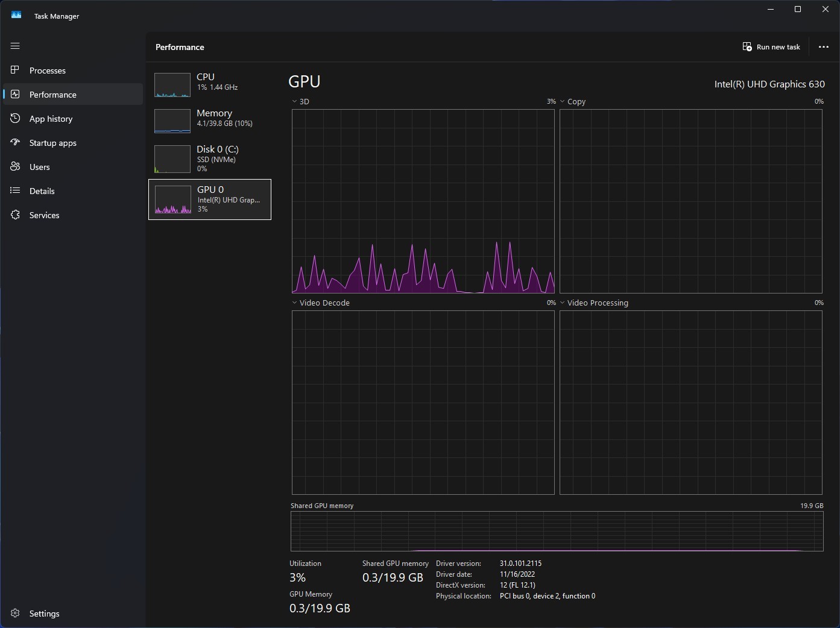The height and width of the screenshot is (628, 840).
Task: Click the Shared GPU memory graph
Action: [x=557, y=531]
